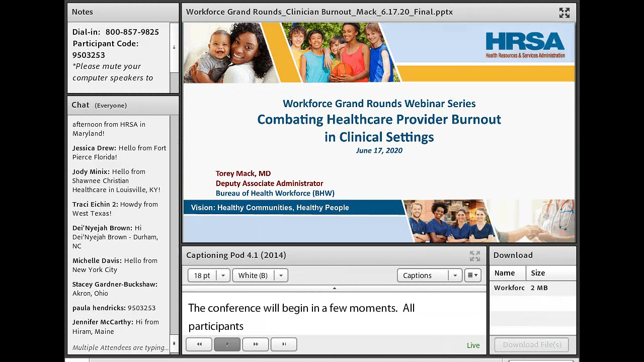Fast-forward captions with the double-right arrow button
Viewport: 644px width, 362px height.
[x=256, y=344]
